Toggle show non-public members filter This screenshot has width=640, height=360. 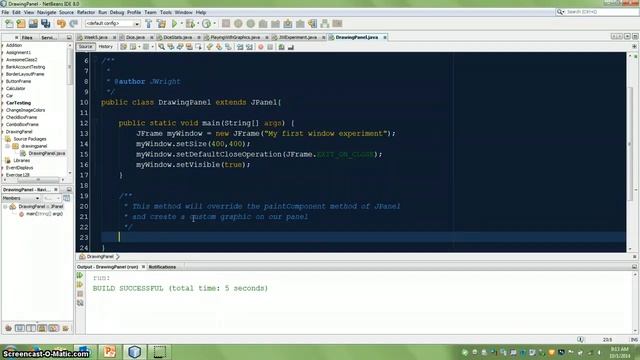coord(42,328)
